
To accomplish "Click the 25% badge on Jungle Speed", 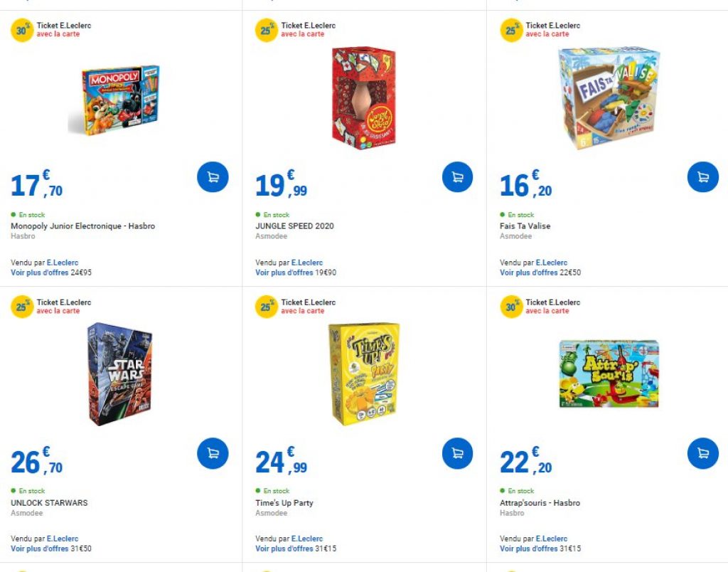I will pyautogui.click(x=267, y=31).
